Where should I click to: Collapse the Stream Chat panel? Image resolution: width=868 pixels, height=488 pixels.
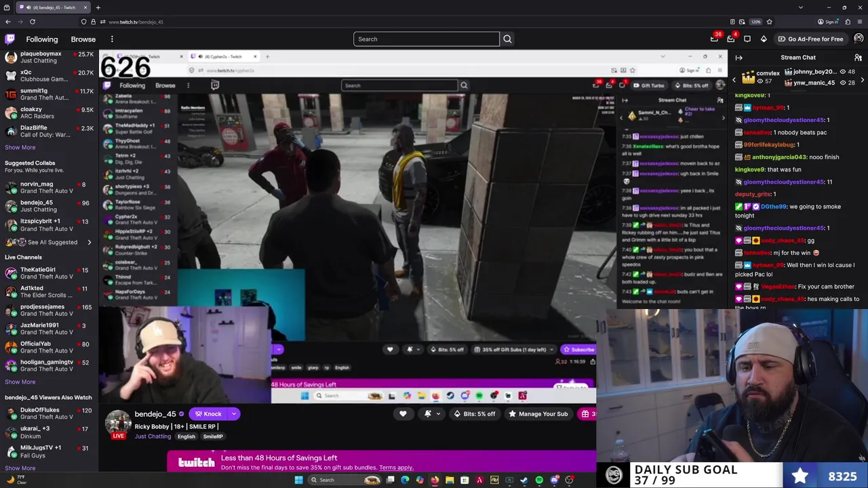click(x=738, y=58)
